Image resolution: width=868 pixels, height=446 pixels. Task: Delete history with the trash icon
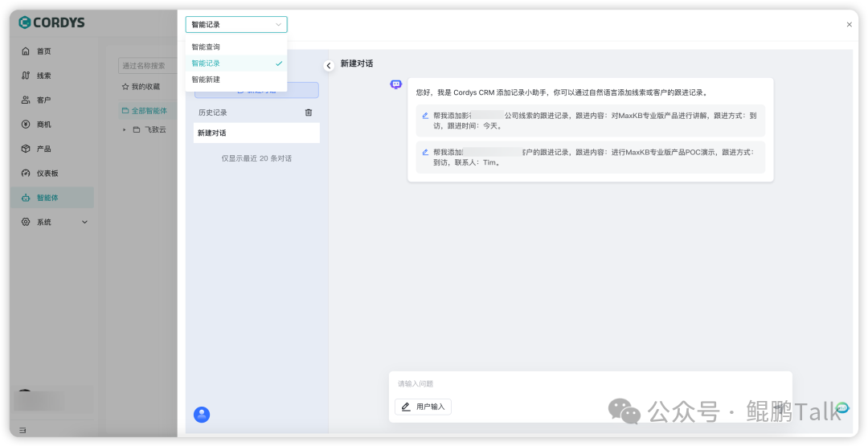[309, 113]
